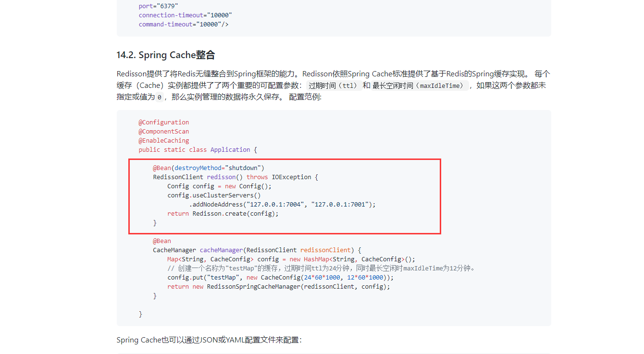Click 'return new RedissonSpringCacheManager' line
Screen dimensions: 644x354
click(279, 286)
